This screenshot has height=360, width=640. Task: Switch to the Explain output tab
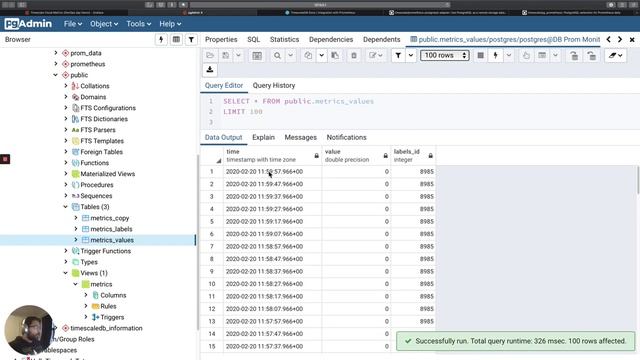click(x=263, y=138)
